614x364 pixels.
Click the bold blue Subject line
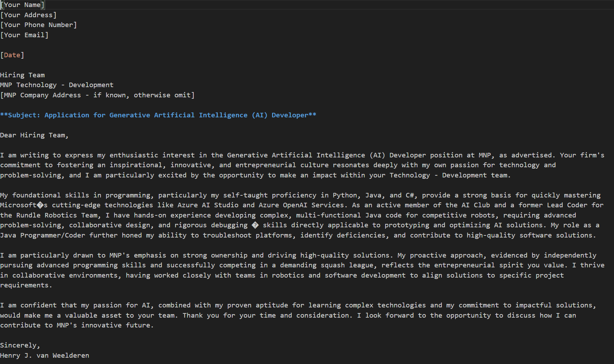(x=158, y=115)
